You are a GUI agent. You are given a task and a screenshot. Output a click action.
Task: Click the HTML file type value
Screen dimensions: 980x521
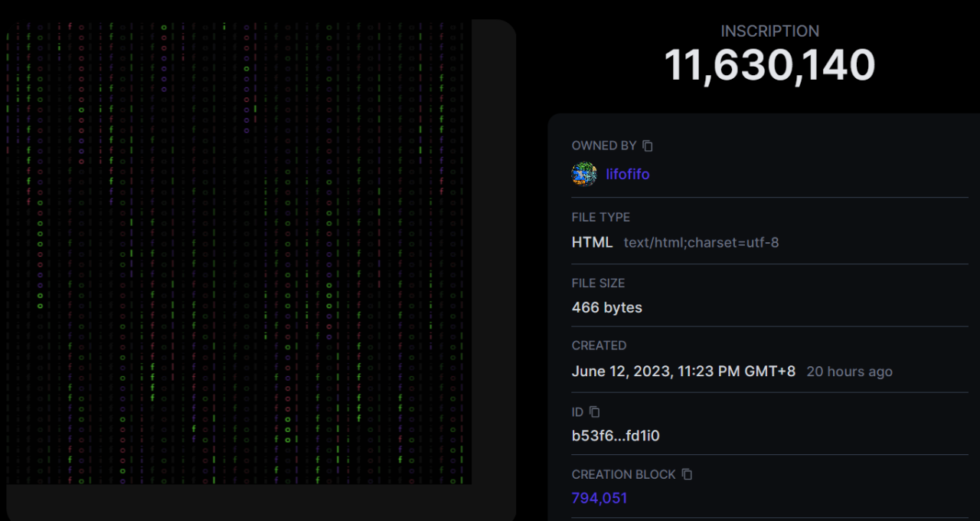[x=592, y=242]
